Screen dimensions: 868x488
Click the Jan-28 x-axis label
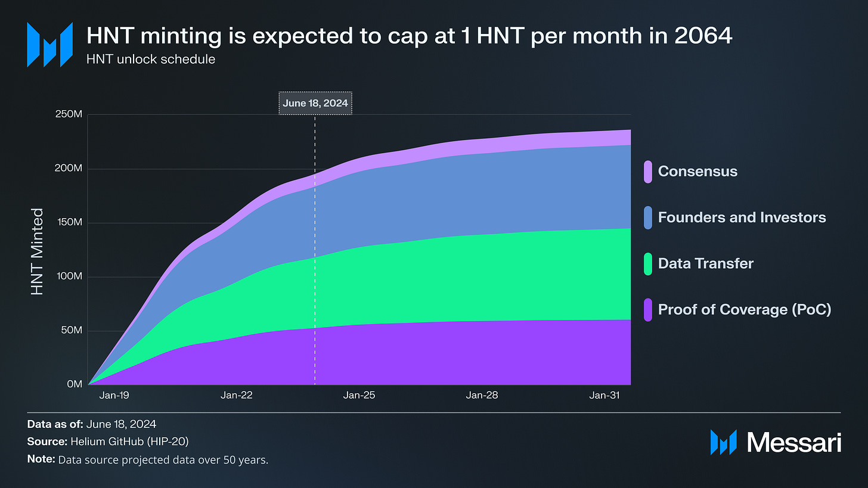pos(482,395)
